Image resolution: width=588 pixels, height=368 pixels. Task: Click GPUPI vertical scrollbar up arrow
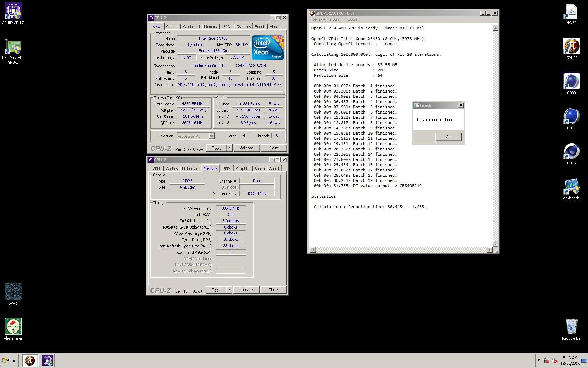point(495,28)
